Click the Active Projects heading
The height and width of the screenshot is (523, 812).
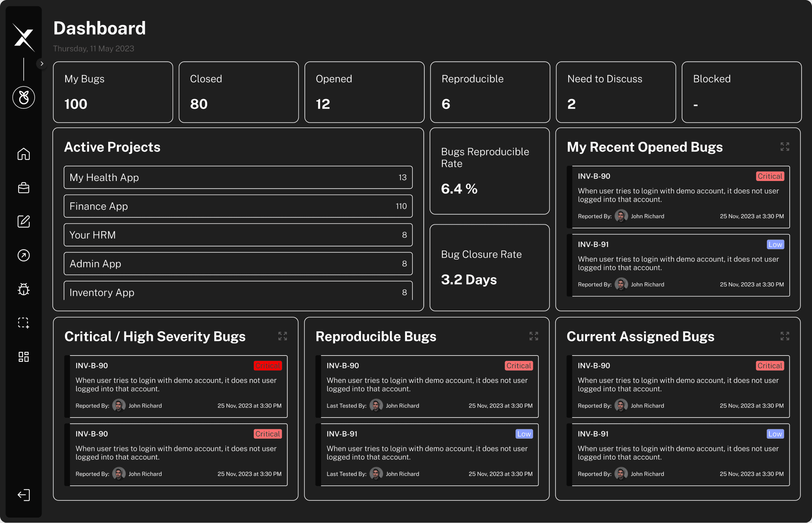click(x=112, y=147)
